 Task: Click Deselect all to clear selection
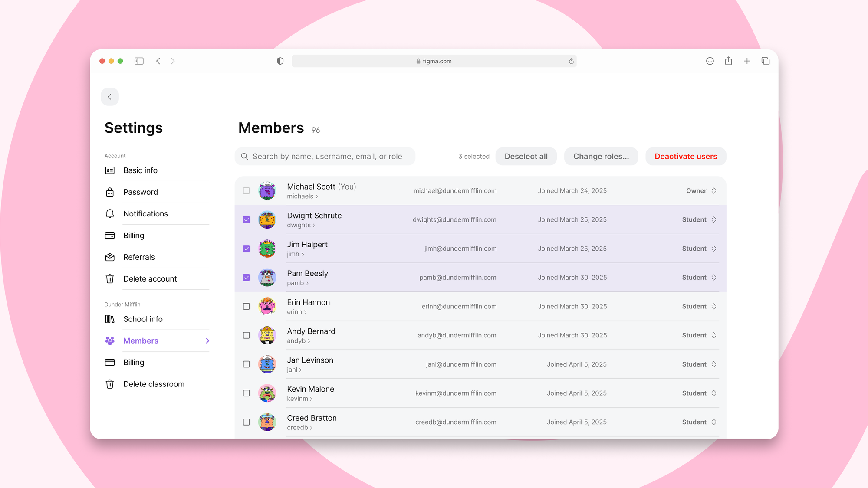pyautogui.click(x=526, y=156)
